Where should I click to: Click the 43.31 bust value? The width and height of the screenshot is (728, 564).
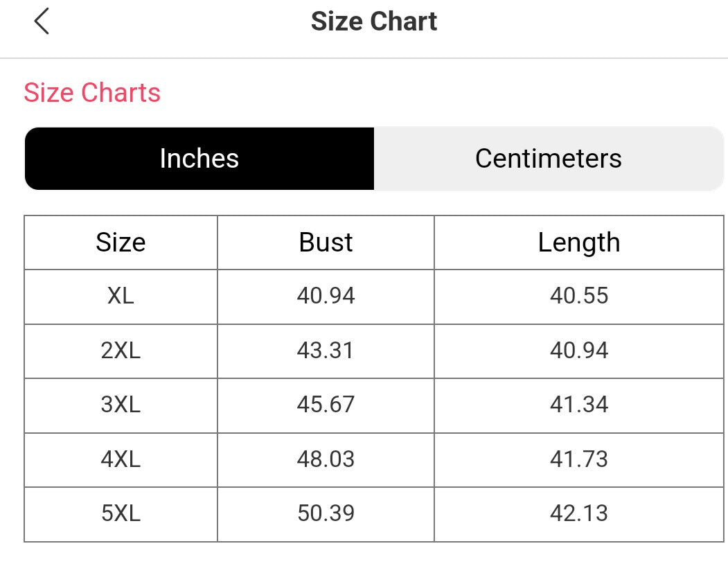click(325, 351)
